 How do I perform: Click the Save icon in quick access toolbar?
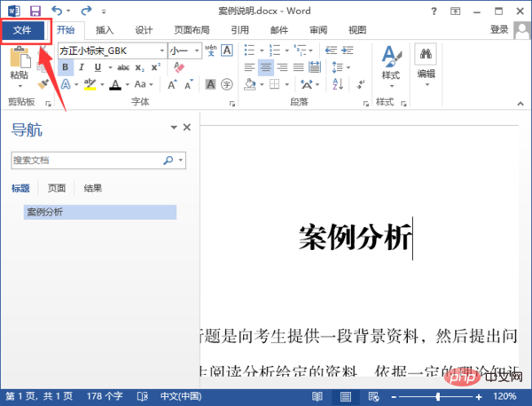pyautogui.click(x=35, y=10)
